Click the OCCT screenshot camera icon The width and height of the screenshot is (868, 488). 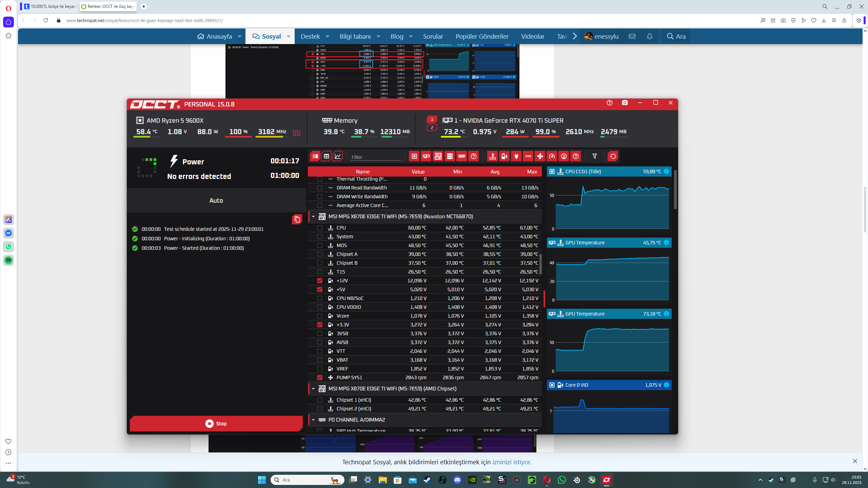(625, 103)
